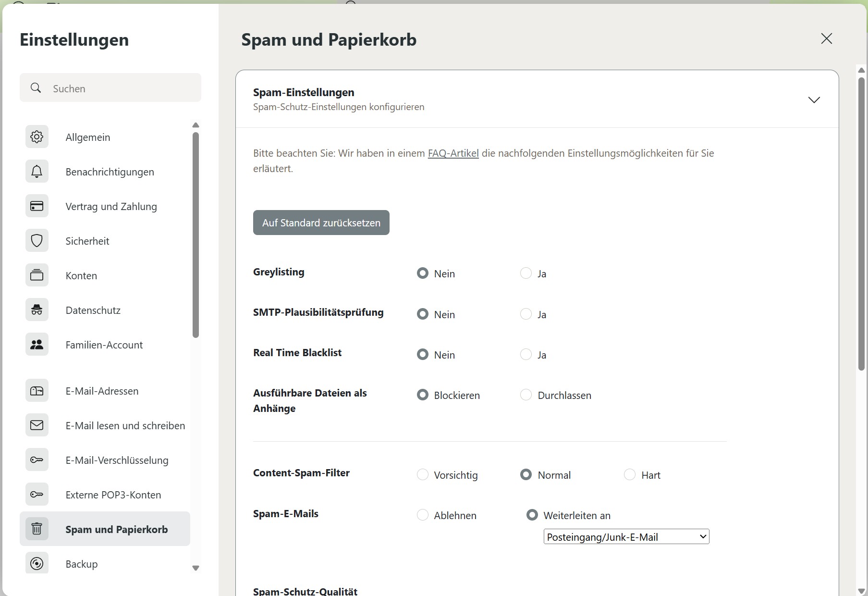This screenshot has width=868, height=596.
Task: Click the credit card icon for Vertrag und Zahlung
Action: point(37,206)
